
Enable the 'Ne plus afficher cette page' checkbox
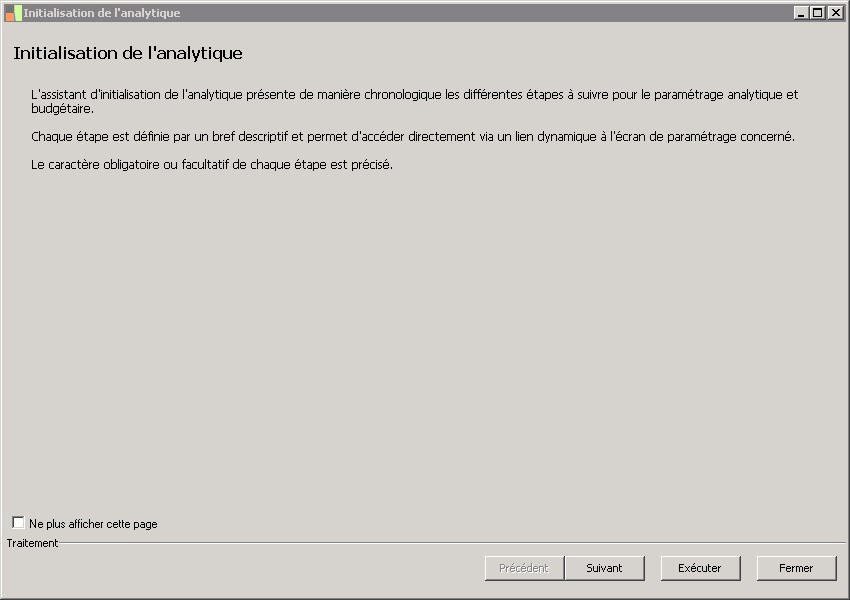coord(18,523)
